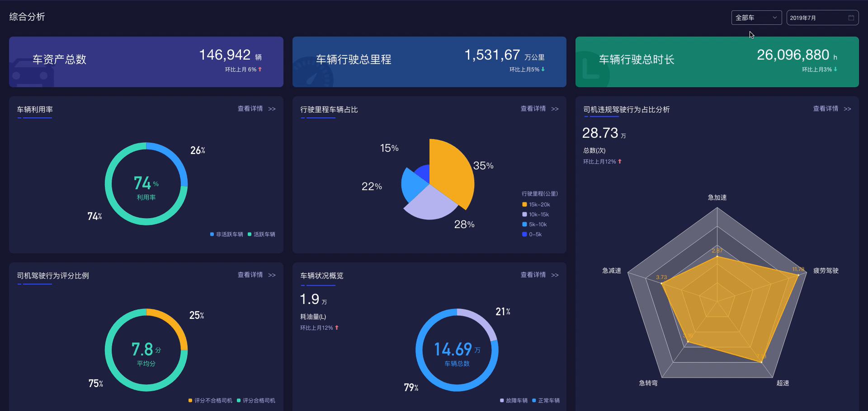This screenshot has height=411, width=868.
Task: Click the 车资产总数 summary card
Action: coord(146,62)
